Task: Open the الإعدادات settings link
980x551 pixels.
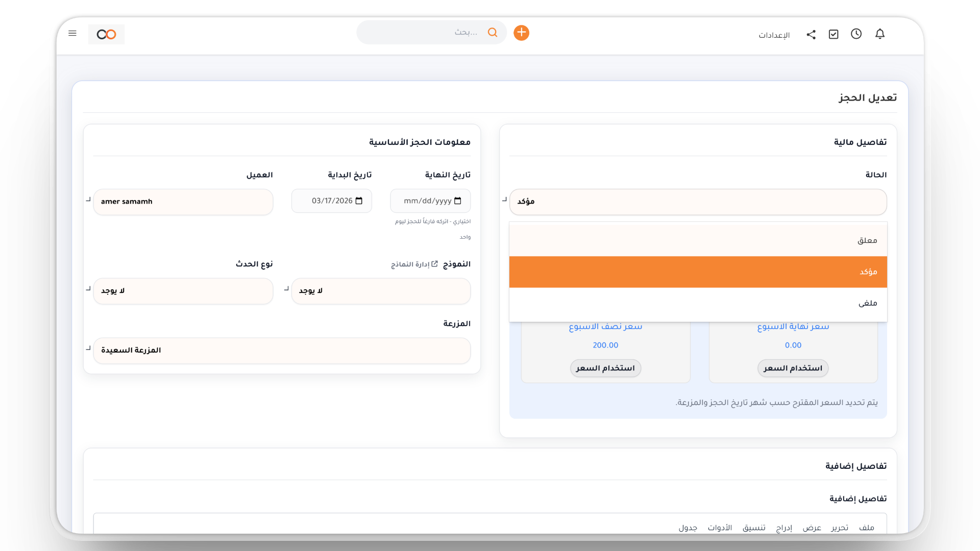Action: 774,35
